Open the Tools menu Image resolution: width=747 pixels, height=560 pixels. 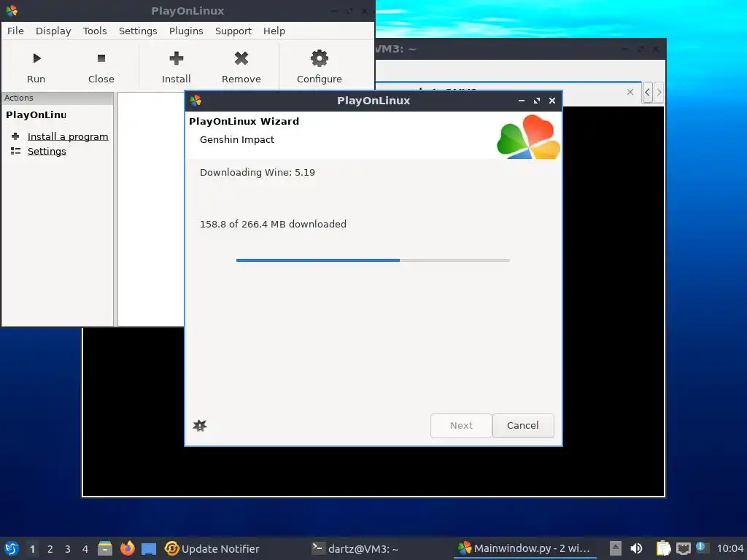click(x=95, y=31)
